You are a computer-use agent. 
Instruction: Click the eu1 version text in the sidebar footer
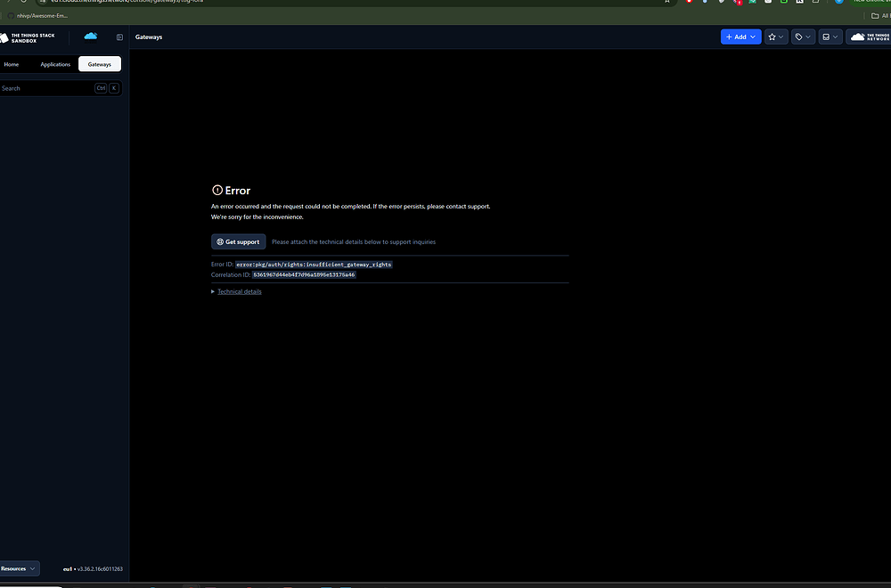tap(93, 569)
